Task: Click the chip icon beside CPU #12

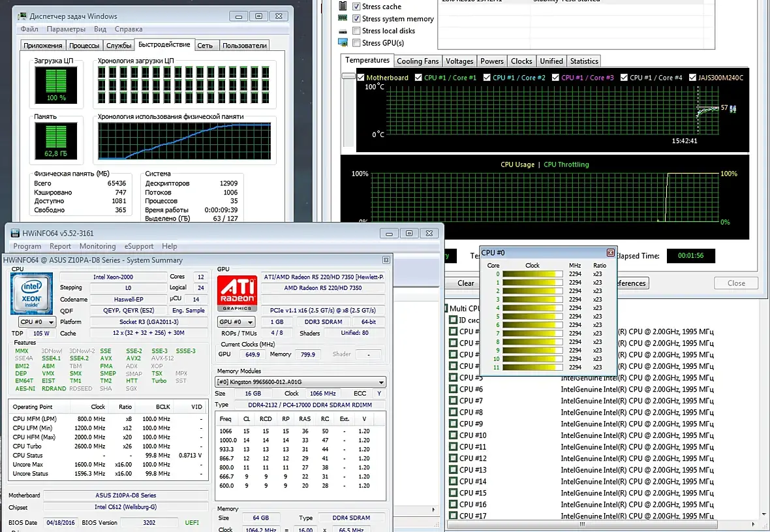Action: click(x=453, y=459)
